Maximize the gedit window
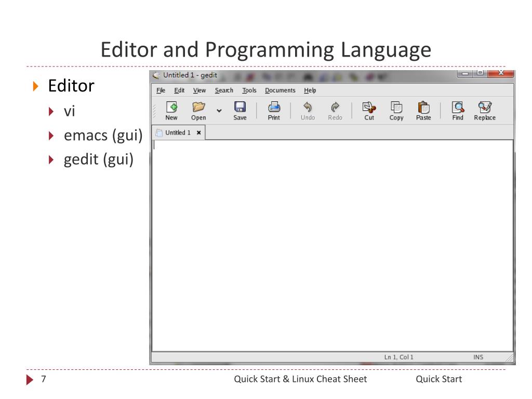The image size is (532, 399). click(480, 73)
